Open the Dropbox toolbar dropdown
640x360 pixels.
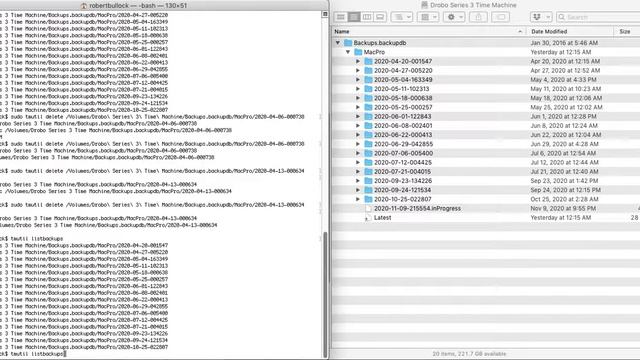coord(541,17)
